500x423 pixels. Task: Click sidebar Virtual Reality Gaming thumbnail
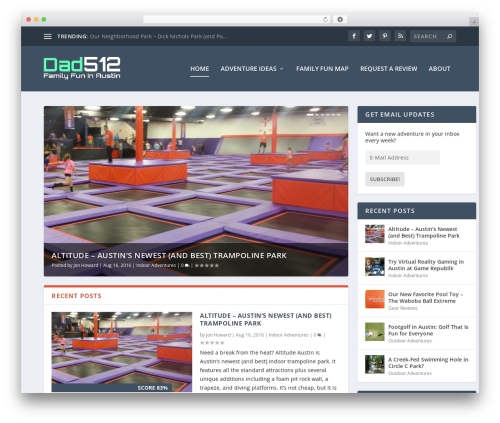click(x=375, y=266)
